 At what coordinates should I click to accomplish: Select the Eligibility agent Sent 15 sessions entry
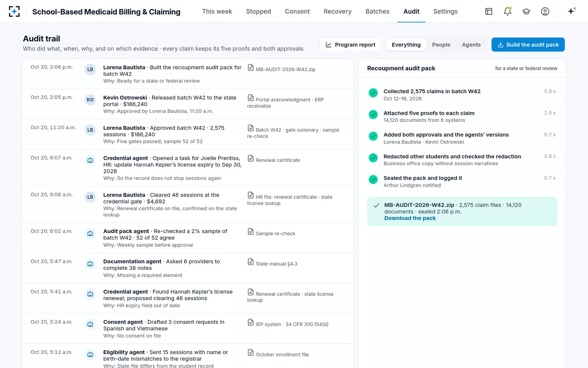(x=188, y=356)
